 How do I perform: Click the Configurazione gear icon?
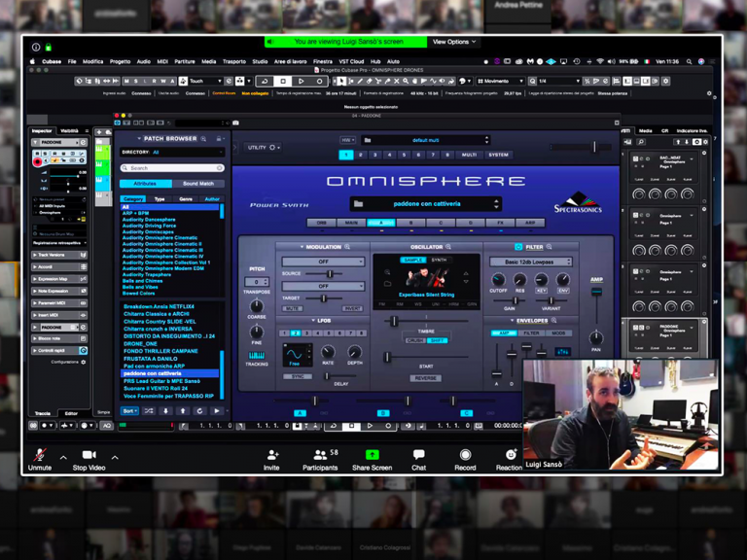[x=84, y=363]
